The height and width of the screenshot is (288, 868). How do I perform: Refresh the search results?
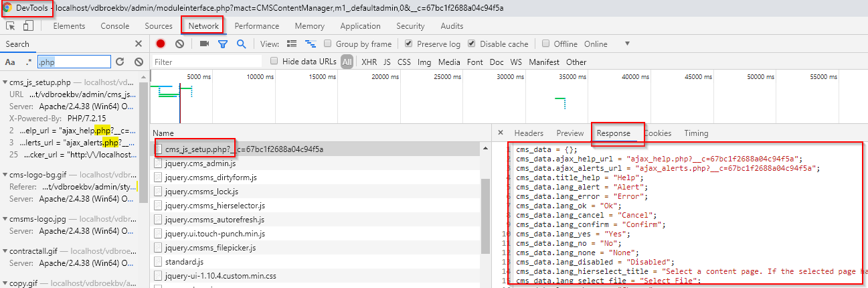click(120, 62)
